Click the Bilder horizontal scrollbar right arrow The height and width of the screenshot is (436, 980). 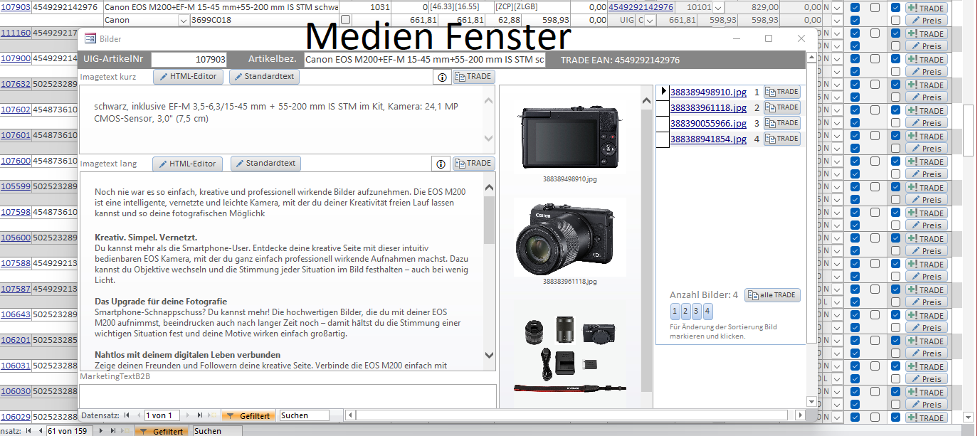click(800, 415)
